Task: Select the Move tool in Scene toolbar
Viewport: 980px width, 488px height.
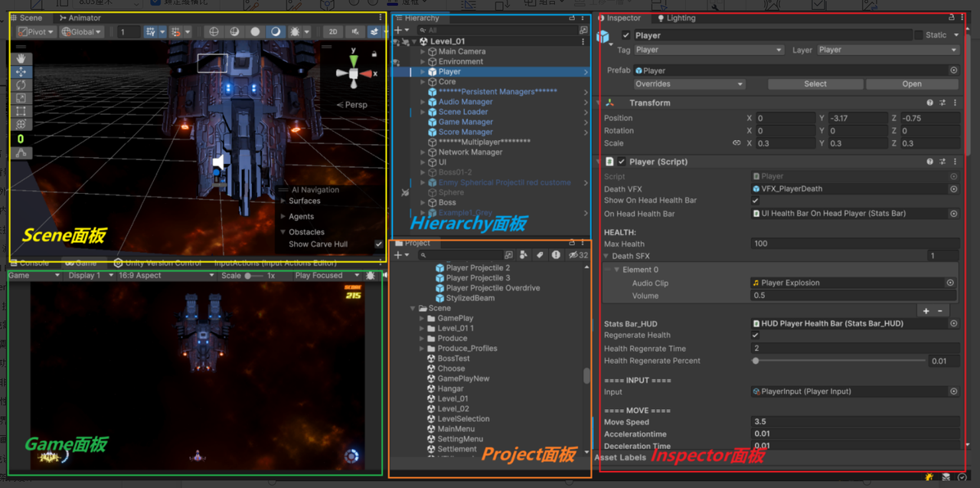Action: point(21,71)
